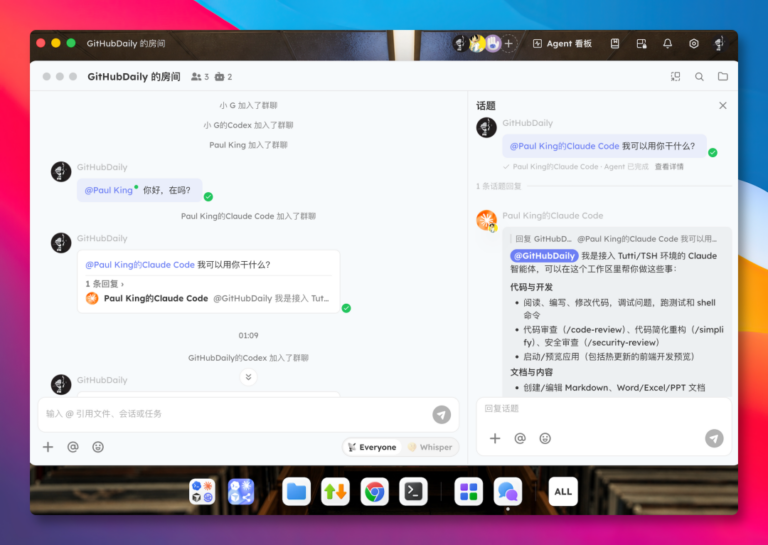Close the 话题 topic panel
The height and width of the screenshot is (545, 768).
pyautogui.click(x=723, y=106)
